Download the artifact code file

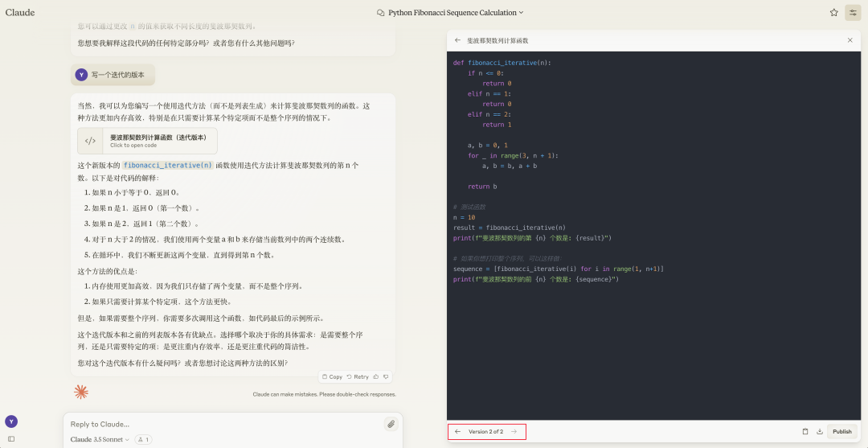click(820, 431)
